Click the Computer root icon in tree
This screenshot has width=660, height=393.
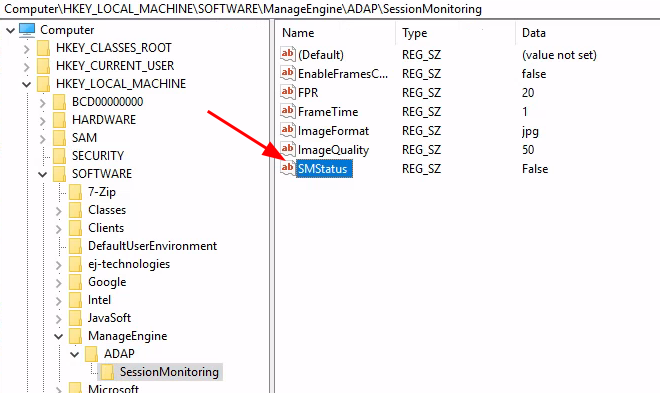pyautogui.click(x=27, y=30)
